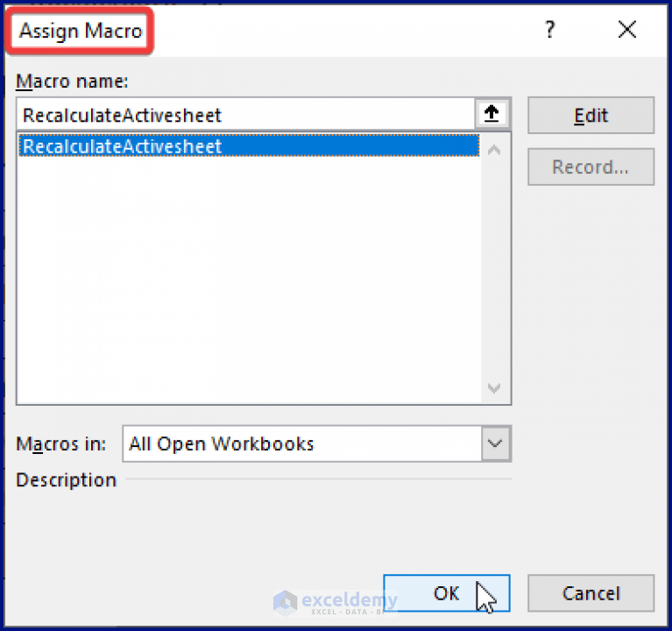Open the help question mark
This screenshot has height=631, width=672.
[x=550, y=29]
